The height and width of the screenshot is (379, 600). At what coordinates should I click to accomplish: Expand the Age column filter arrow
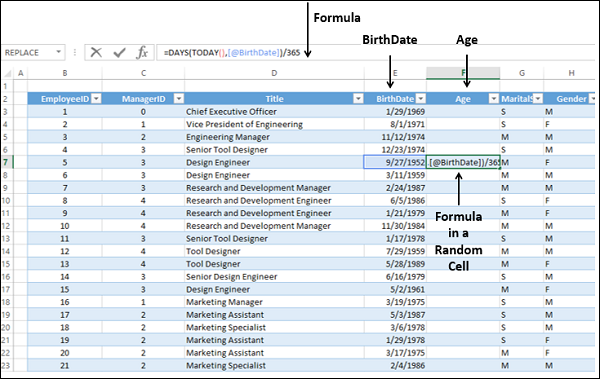pyautogui.click(x=494, y=99)
